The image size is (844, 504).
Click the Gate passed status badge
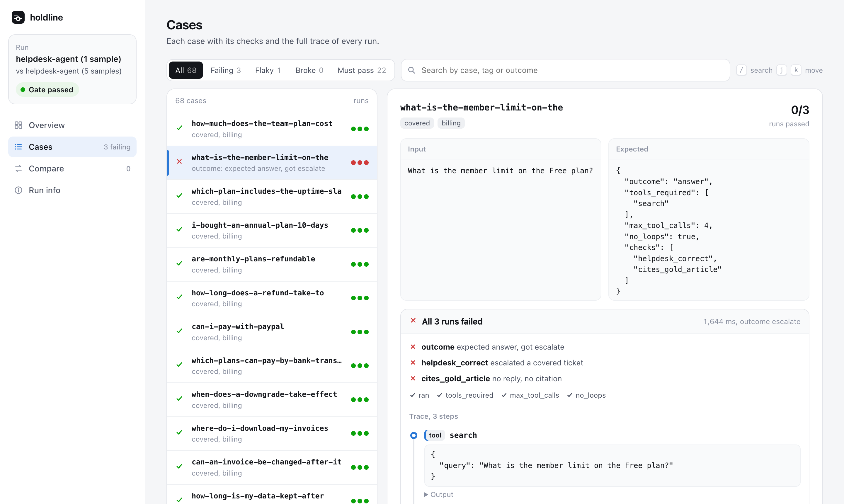coord(47,90)
